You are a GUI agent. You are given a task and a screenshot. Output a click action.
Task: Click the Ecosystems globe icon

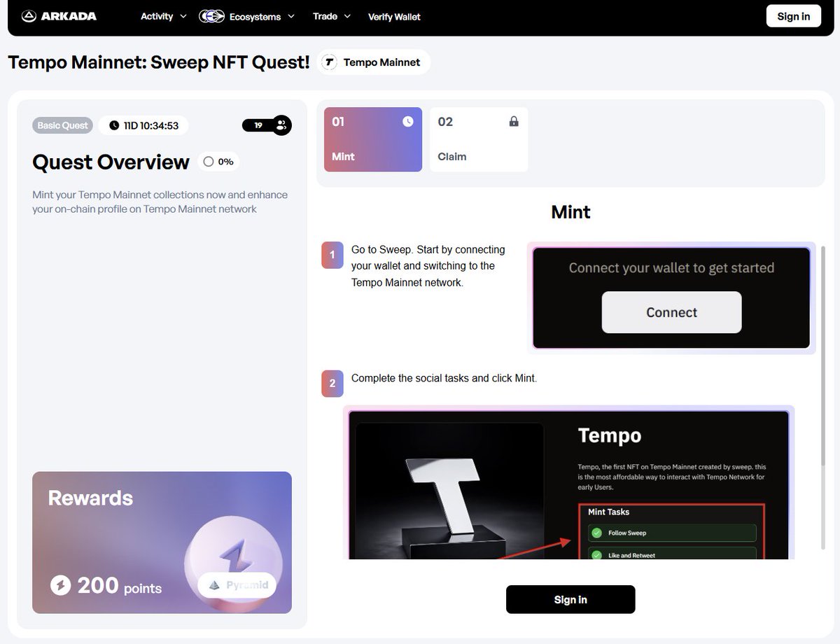coord(211,16)
